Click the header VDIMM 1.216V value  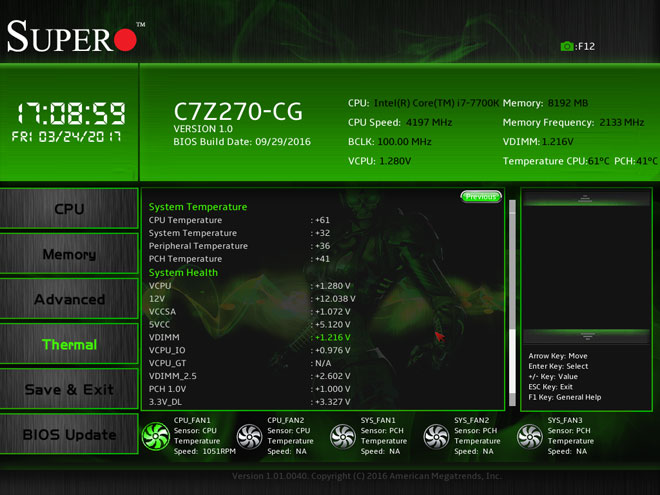tap(557, 142)
